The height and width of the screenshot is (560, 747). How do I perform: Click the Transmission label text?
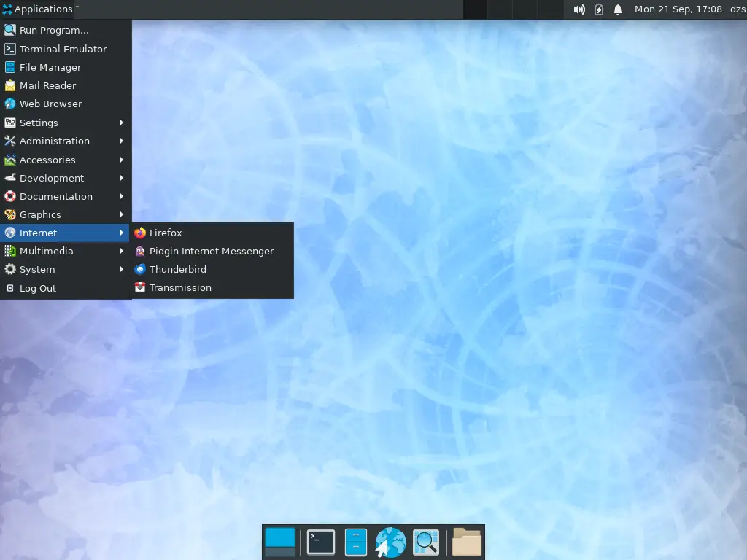(x=180, y=287)
